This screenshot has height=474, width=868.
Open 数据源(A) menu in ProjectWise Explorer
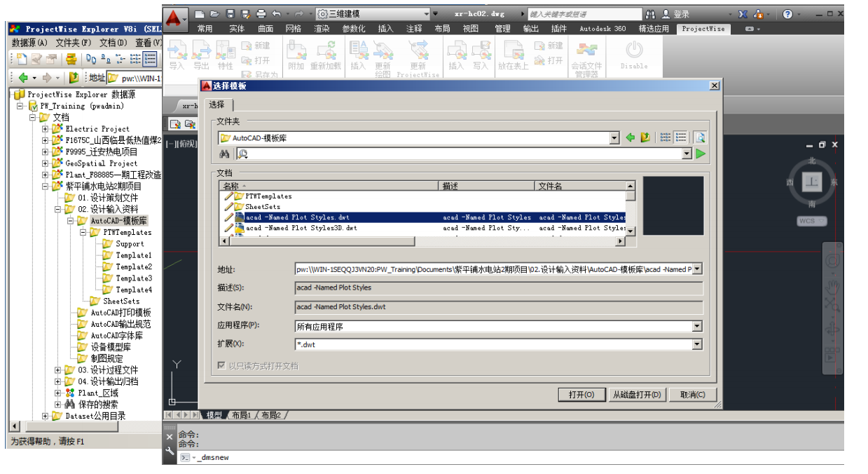(x=30, y=43)
